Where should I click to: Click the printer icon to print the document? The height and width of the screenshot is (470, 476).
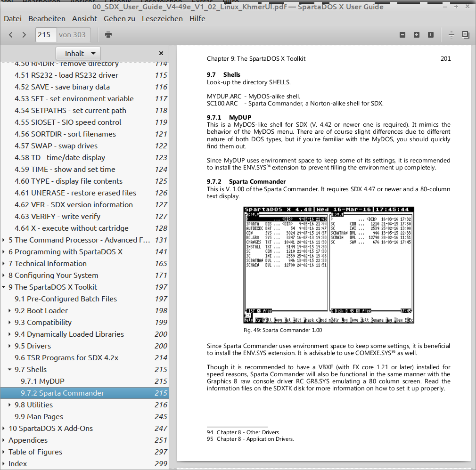[108, 35]
